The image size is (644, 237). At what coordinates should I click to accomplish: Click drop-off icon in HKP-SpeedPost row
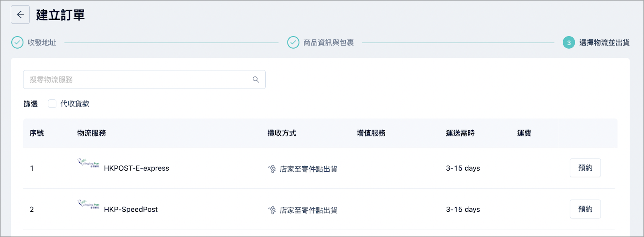point(272,210)
